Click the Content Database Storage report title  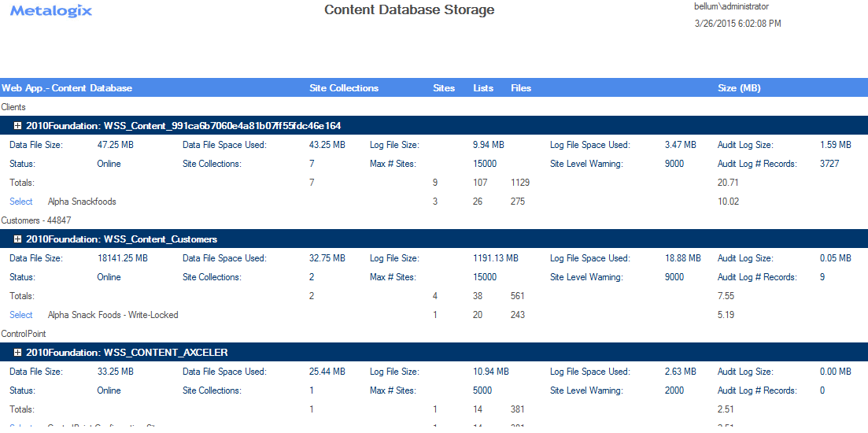(409, 10)
